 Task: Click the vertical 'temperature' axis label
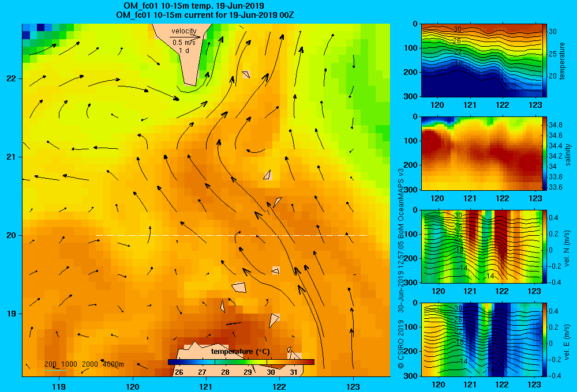click(x=561, y=61)
